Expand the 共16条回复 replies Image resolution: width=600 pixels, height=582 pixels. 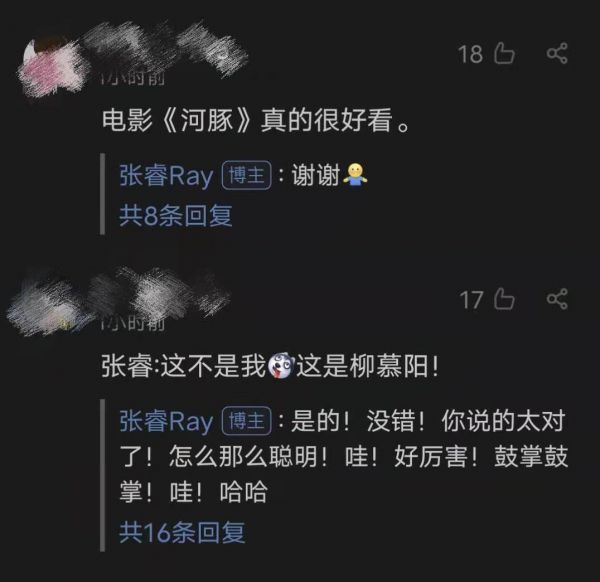point(182,532)
